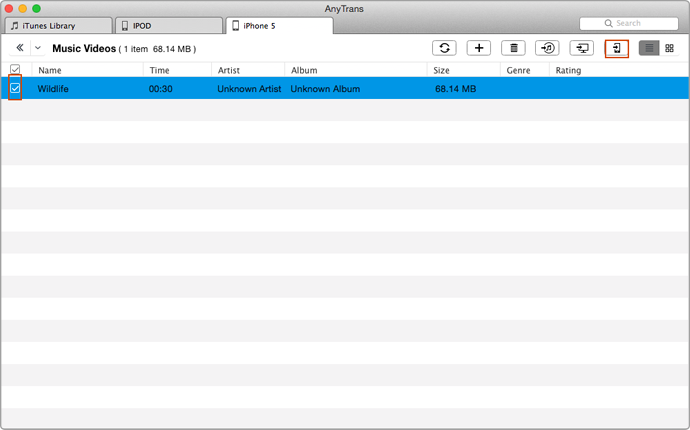This screenshot has width=690, height=430.
Task: Click the Refresh toolbar icon
Action: click(444, 48)
